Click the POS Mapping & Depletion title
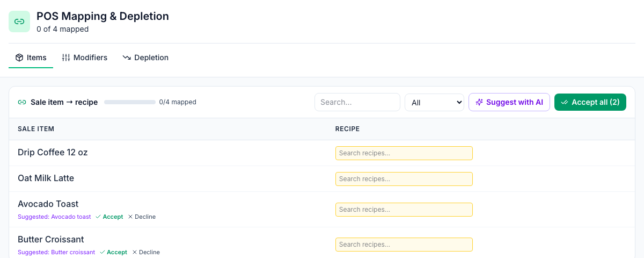Image resolution: width=644 pixels, height=258 pixels. (x=103, y=16)
